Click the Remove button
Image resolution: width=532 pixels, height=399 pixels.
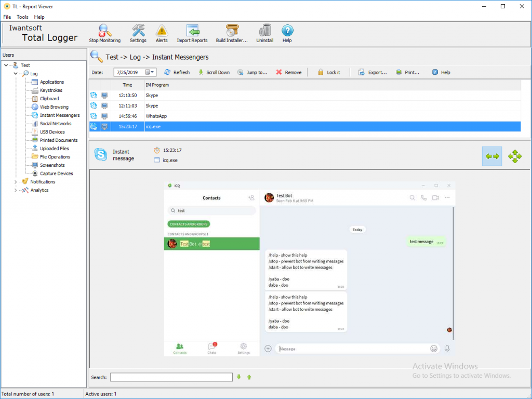pos(288,72)
